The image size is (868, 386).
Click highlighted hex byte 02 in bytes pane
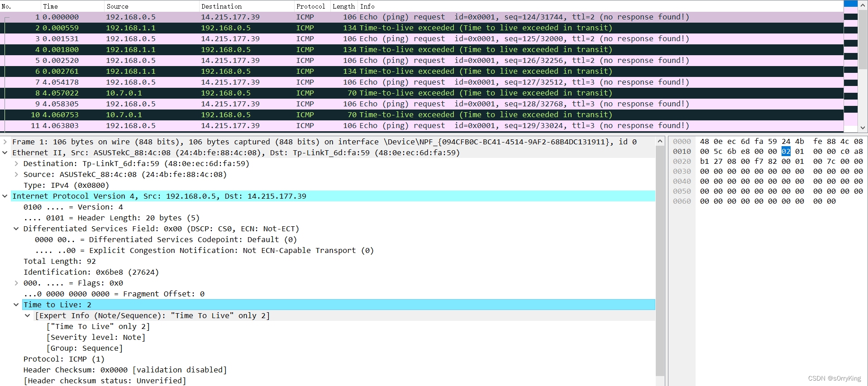click(x=786, y=152)
